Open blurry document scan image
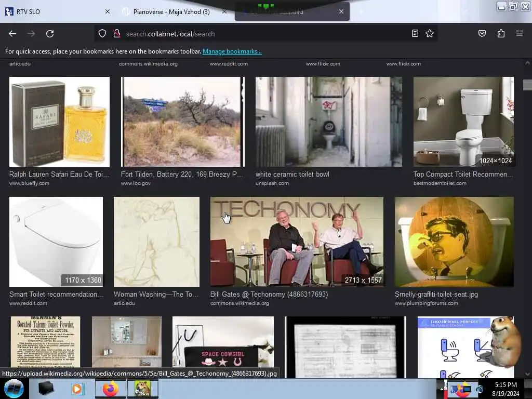532x399 pixels. coord(345,348)
